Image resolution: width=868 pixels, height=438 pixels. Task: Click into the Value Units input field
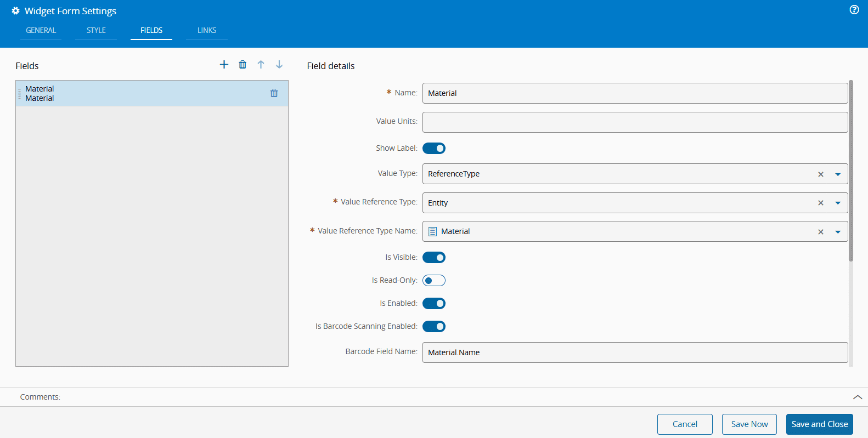(x=635, y=122)
